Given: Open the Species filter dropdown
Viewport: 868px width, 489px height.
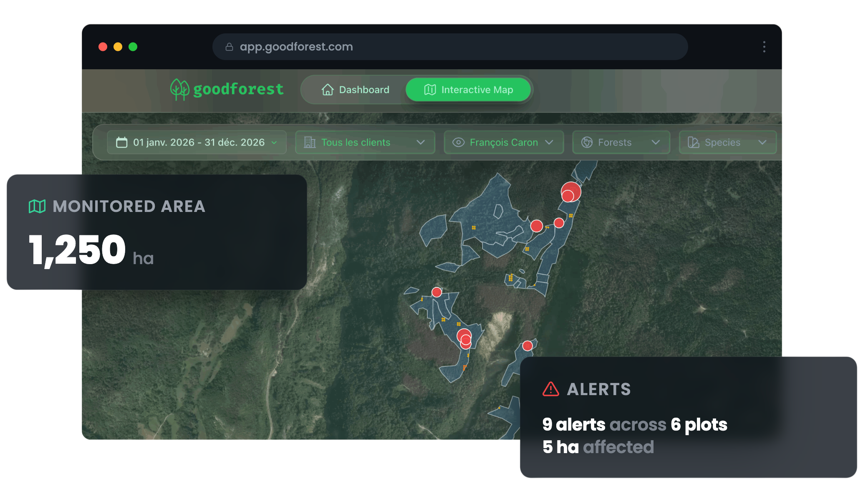Looking at the screenshot, I should click(728, 142).
